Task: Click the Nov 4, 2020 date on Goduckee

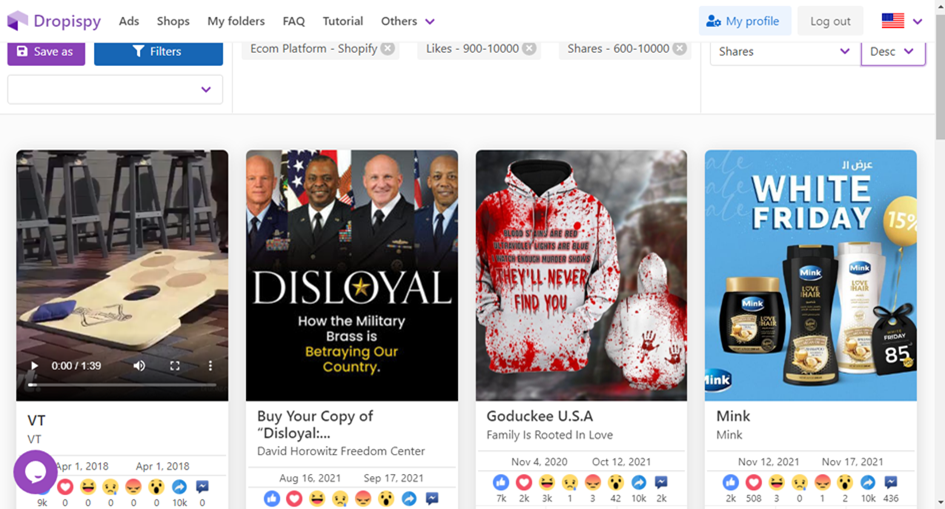Action: (539, 462)
